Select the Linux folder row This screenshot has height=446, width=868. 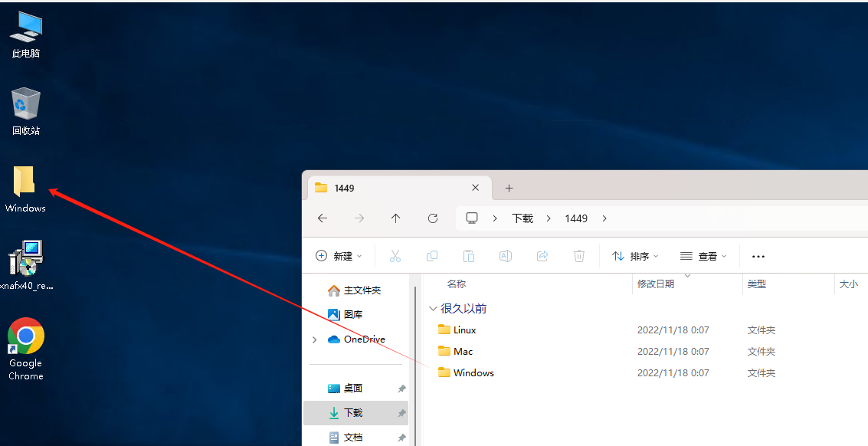646,330
